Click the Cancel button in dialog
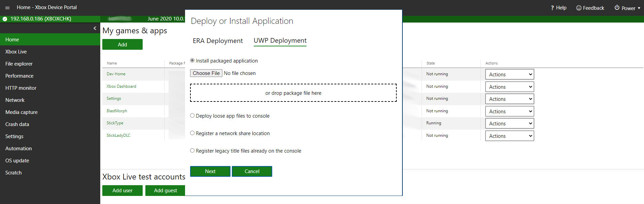 252,171
